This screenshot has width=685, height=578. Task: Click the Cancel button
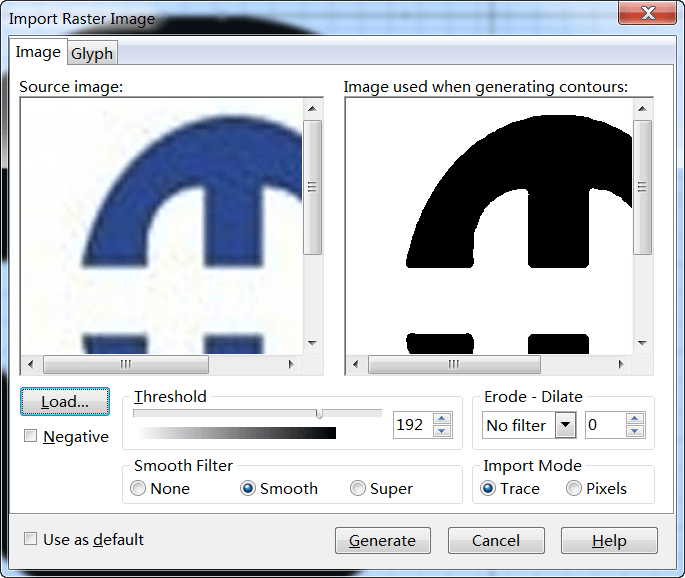click(x=496, y=540)
